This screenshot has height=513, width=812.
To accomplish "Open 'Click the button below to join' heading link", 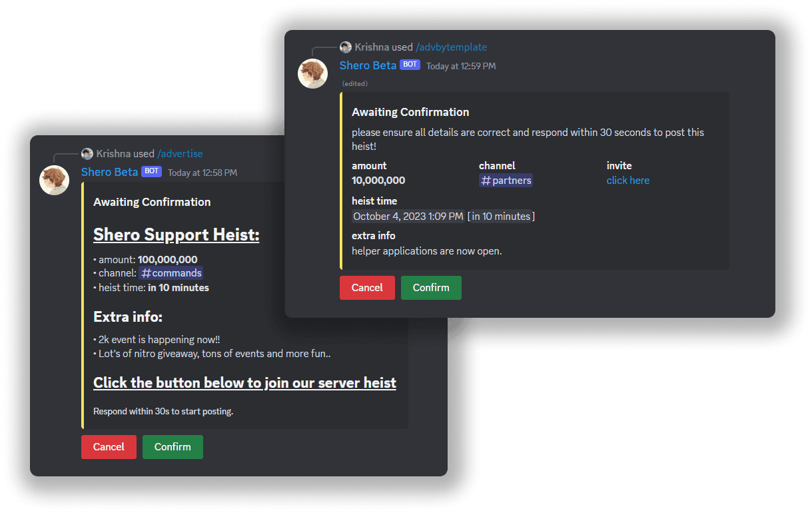I will tap(244, 383).
